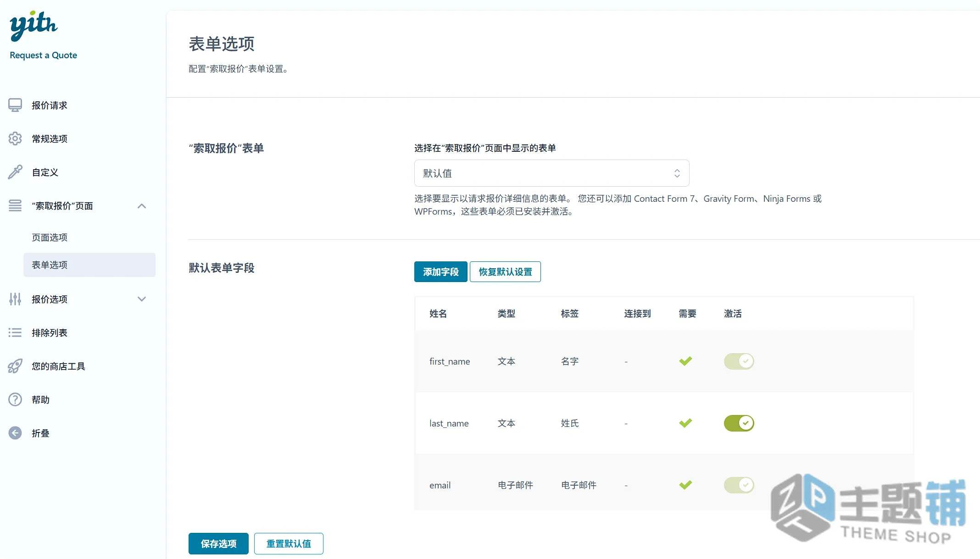Open the 默认值 form selection dropdown
Image resolution: width=980 pixels, height=559 pixels.
click(x=551, y=173)
